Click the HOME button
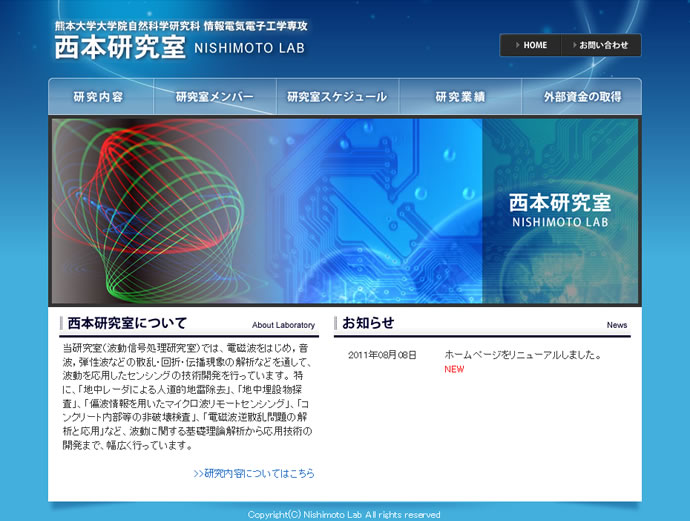Screen dimensions: 690x521 coord(530,45)
